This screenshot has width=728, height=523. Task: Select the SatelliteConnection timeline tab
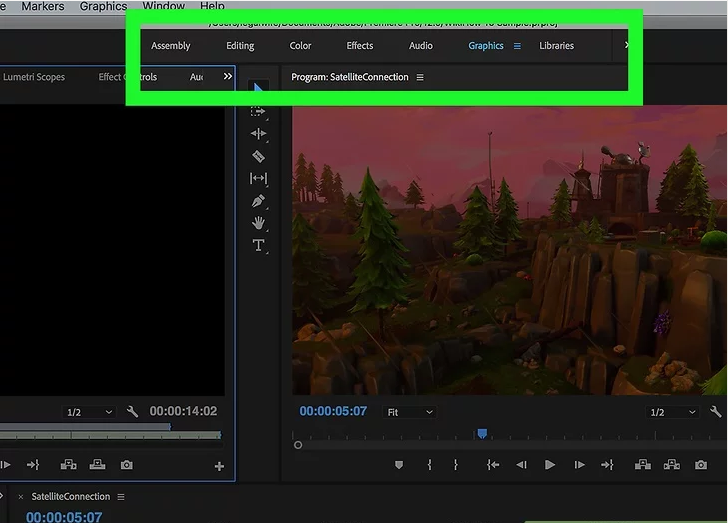[x=71, y=497]
